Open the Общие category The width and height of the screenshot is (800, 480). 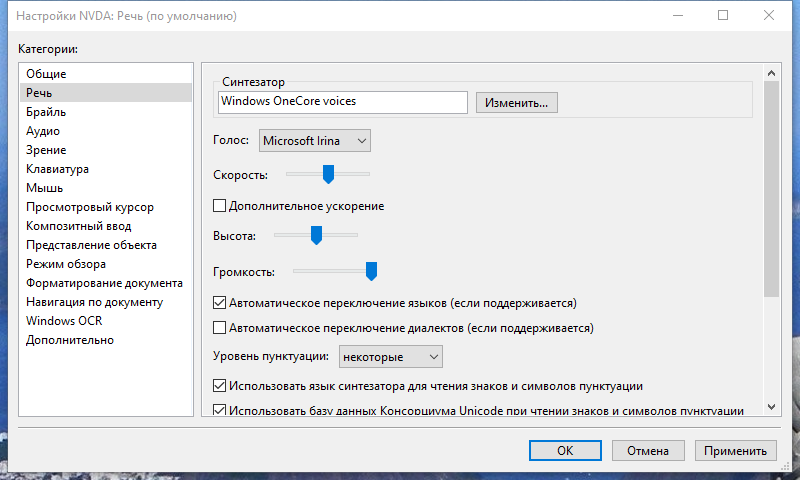coord(106,74)
